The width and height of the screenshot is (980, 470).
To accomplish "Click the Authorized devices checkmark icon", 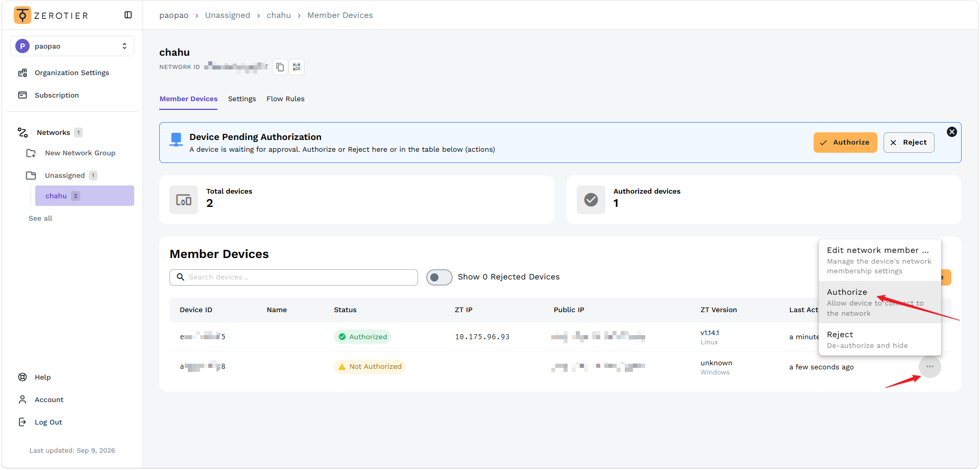I will coord(591,200).
